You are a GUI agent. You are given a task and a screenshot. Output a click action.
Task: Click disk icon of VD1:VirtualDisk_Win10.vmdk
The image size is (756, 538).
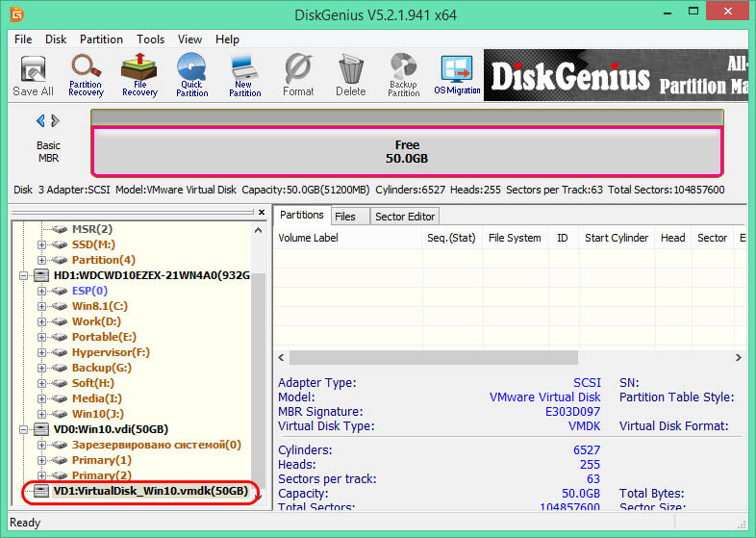(x=41, y=491)
